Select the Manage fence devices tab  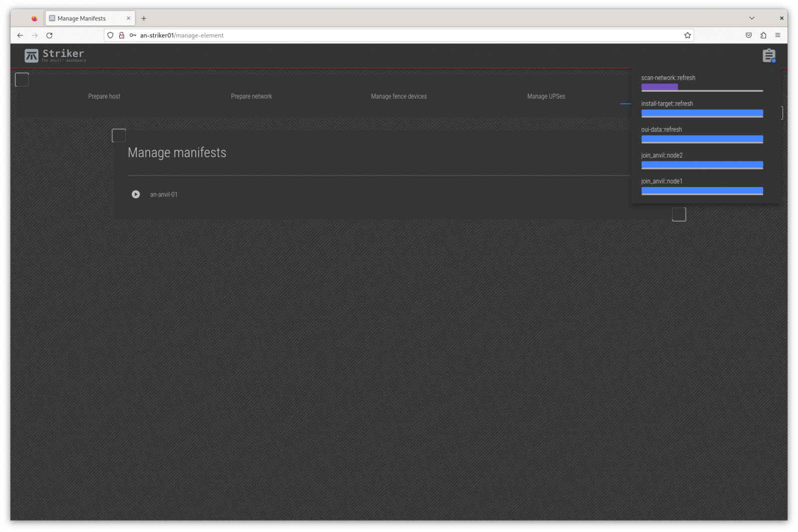399,96
